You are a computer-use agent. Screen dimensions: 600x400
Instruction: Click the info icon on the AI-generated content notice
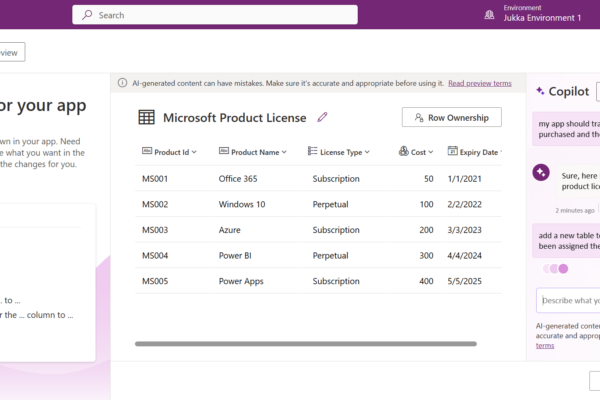pyautogui.click(x=122, y=83)
